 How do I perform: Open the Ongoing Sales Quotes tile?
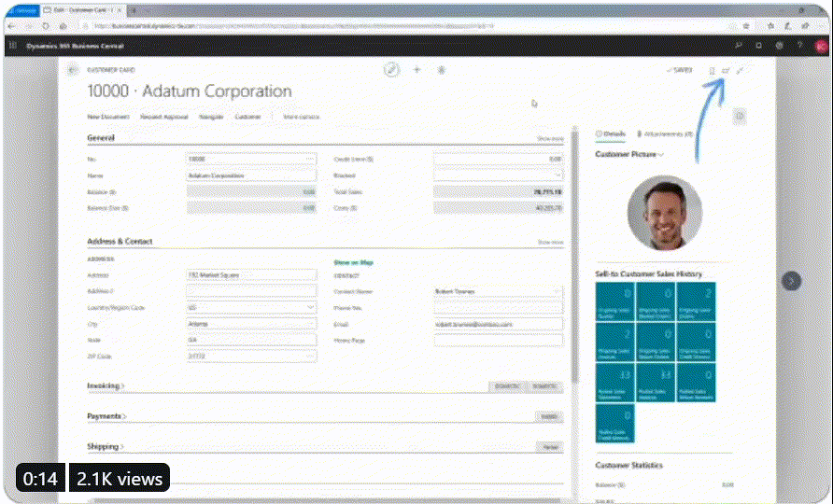[614, 301]
